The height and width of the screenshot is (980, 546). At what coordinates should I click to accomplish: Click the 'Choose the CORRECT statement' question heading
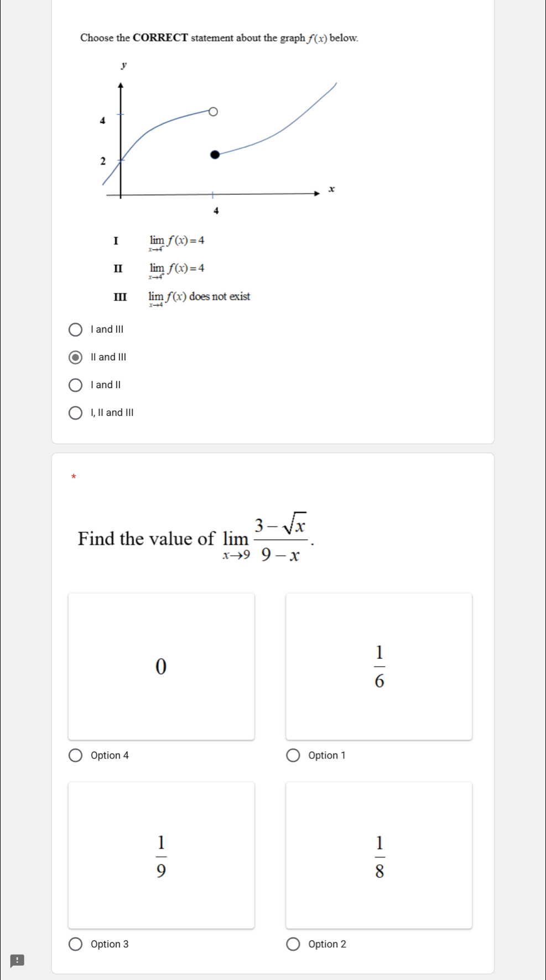click(x=219, y=38)
